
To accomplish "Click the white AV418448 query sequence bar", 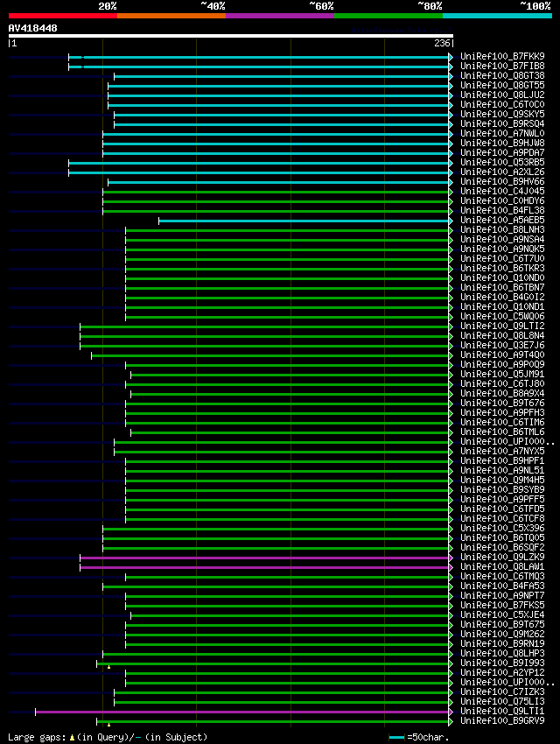I will pyautogui.click(x=230, y=36).
